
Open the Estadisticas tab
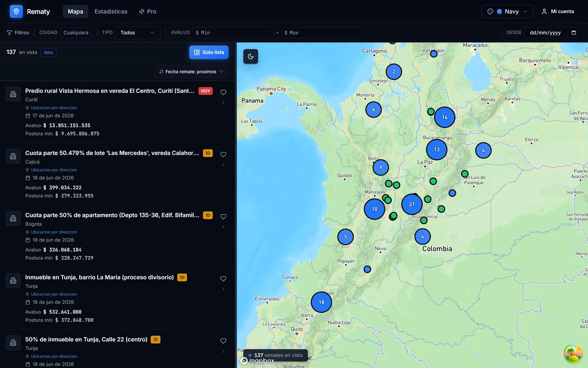(111, 11)
